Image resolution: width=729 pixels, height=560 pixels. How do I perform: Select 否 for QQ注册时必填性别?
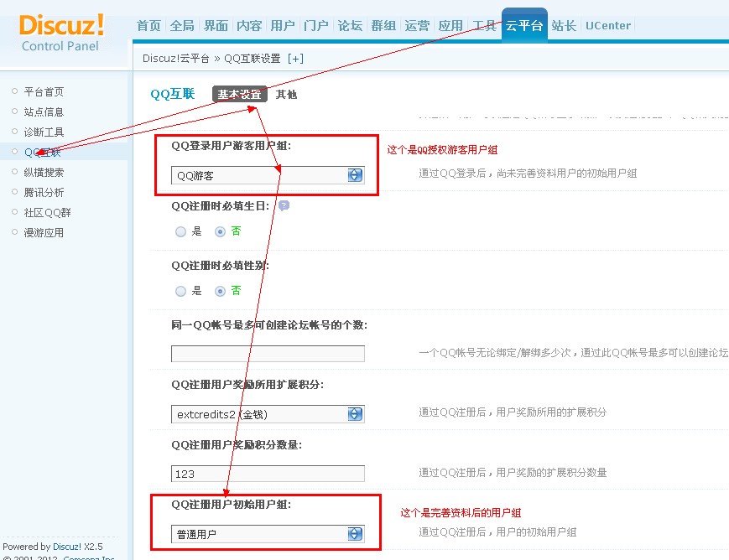point(220,291)
